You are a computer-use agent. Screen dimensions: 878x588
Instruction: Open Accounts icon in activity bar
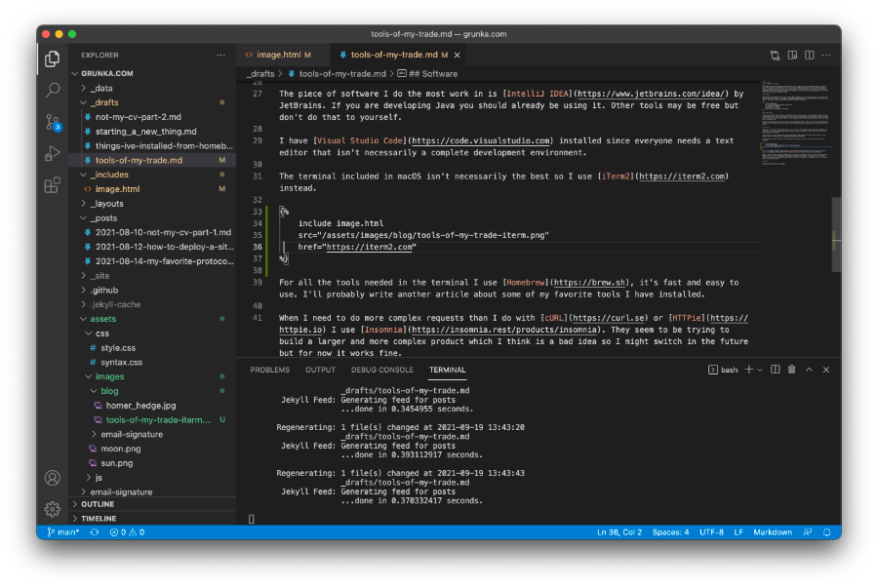click(x=52, y=478)
